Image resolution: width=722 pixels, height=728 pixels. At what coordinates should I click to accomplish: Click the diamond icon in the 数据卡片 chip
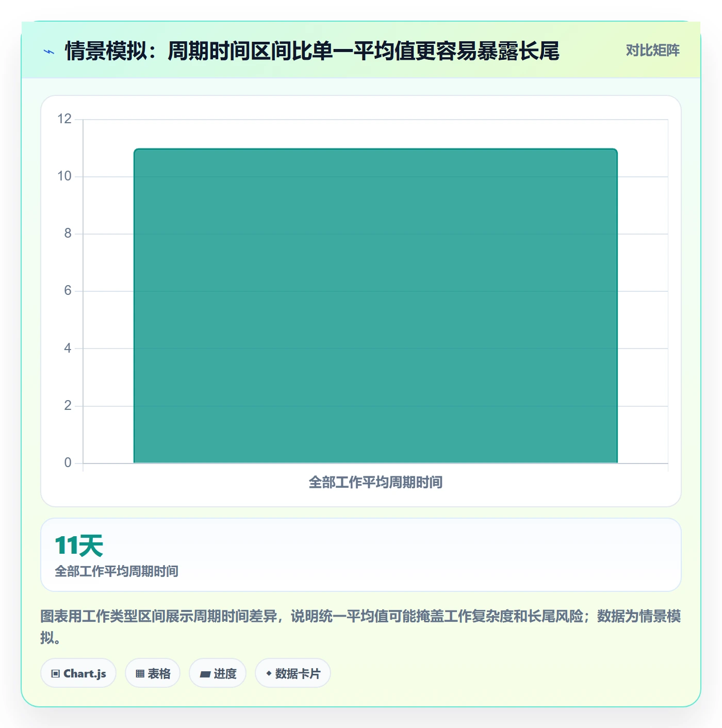point(269,673)
